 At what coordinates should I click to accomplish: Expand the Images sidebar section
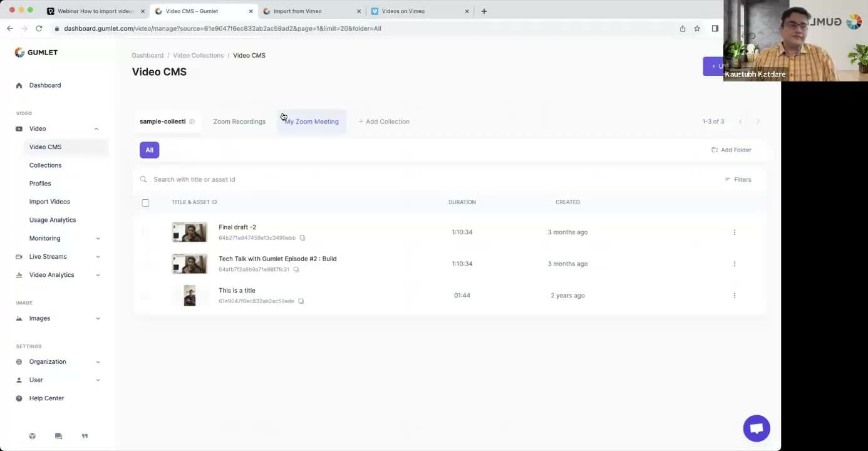click(x=98, y=319)
